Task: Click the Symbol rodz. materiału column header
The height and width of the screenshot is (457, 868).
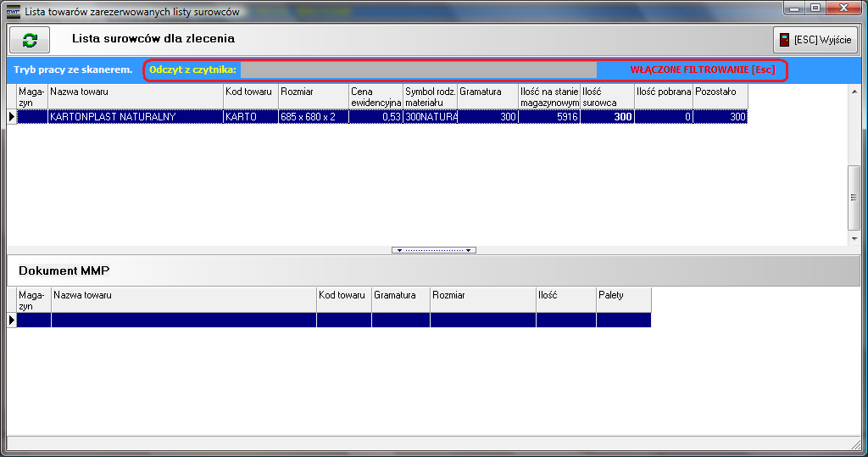Action: click(x=430, y=97)
